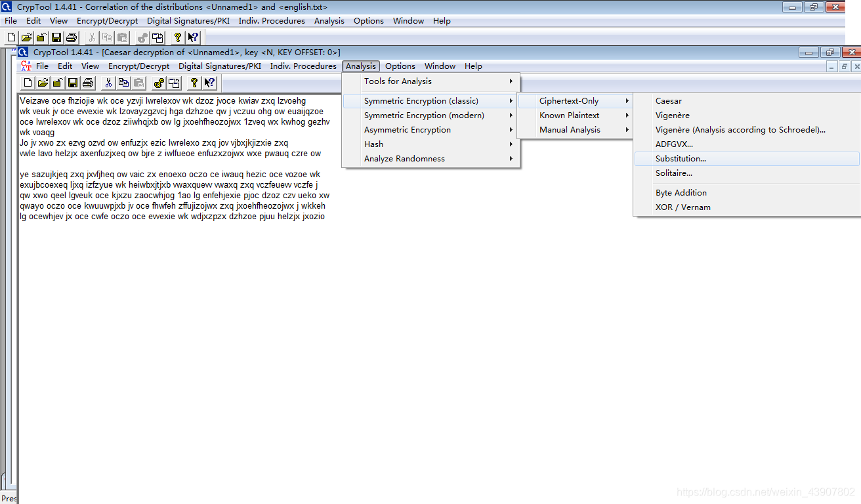861x504 pixels.
Task: Expand Known Plaintext submenu arrow
Action: tap(627, 115)
